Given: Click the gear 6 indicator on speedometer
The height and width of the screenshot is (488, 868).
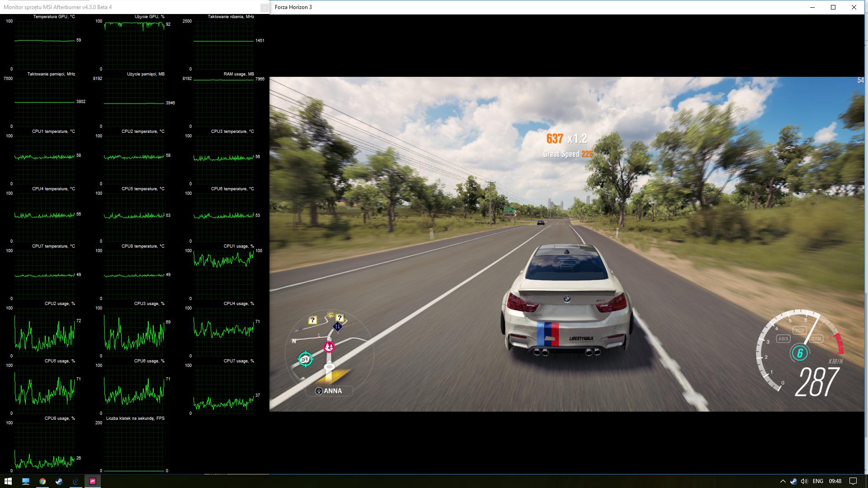Looking at the screenshot, I should click(x=800, y=353).
